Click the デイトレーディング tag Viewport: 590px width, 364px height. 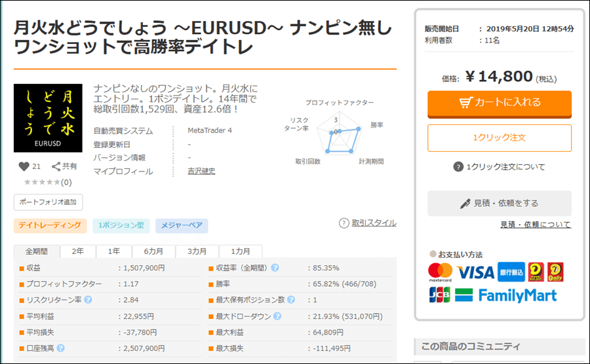click(x=50, y=226)
